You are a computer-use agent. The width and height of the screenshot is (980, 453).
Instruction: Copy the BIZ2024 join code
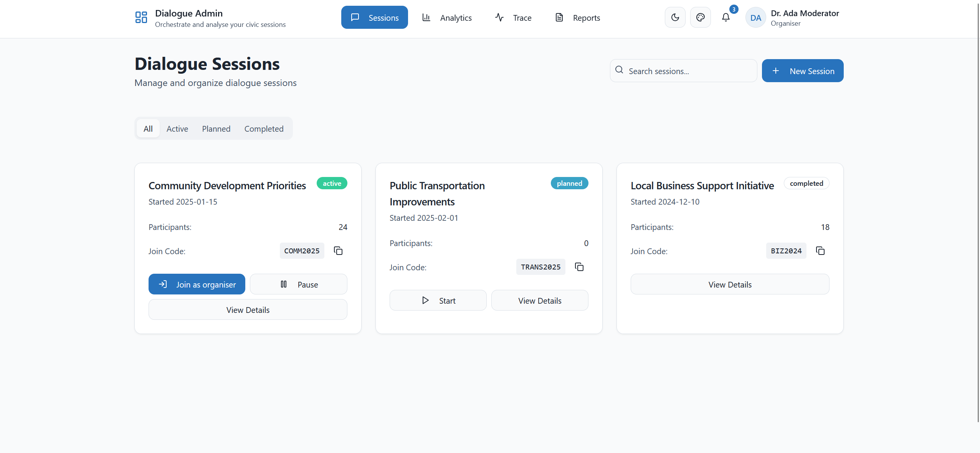(x=820, y=251)
